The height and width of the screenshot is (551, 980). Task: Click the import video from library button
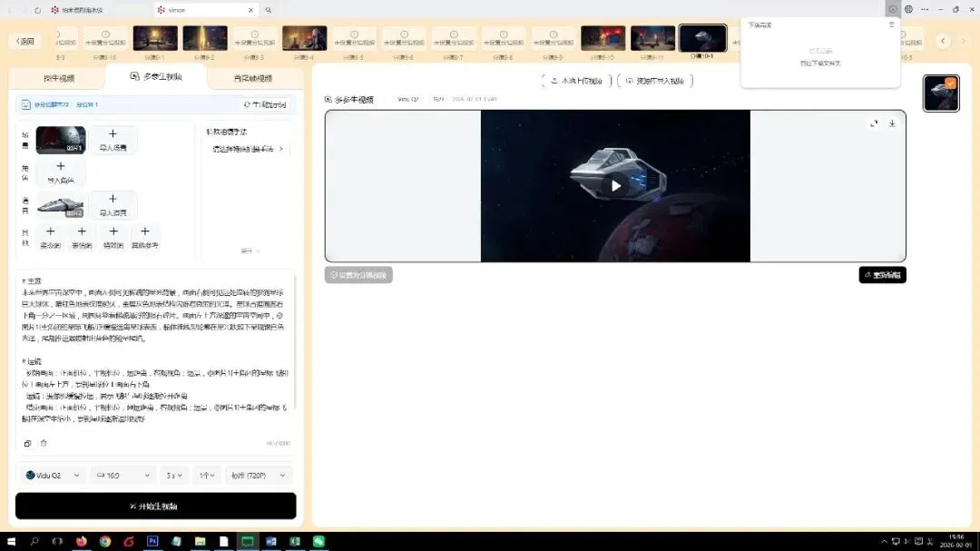[655, 81]
